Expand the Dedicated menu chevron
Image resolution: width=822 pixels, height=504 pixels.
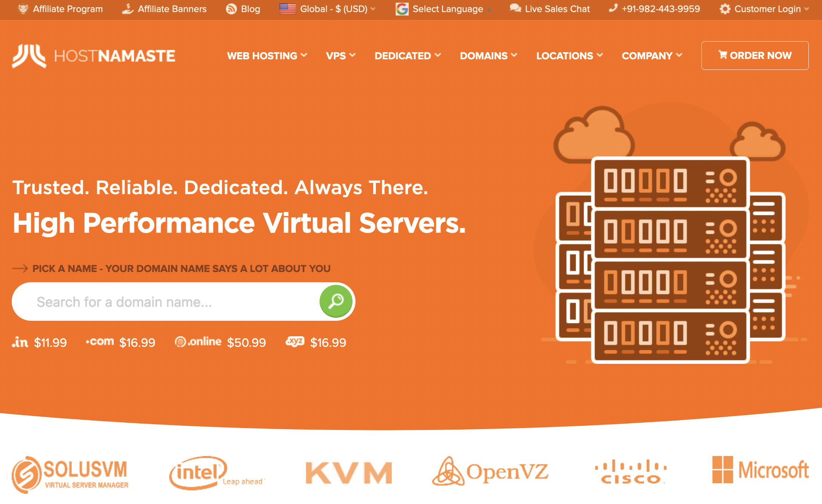pos(438,55)
